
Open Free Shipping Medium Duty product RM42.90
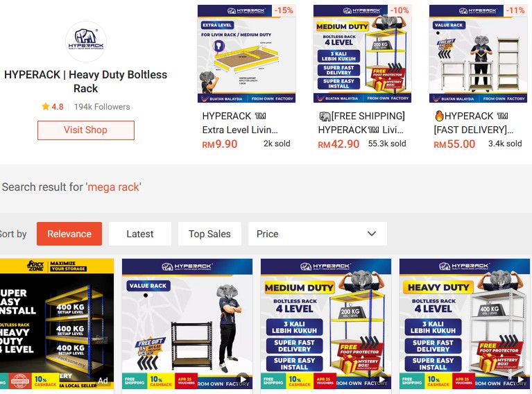(362, 77)
